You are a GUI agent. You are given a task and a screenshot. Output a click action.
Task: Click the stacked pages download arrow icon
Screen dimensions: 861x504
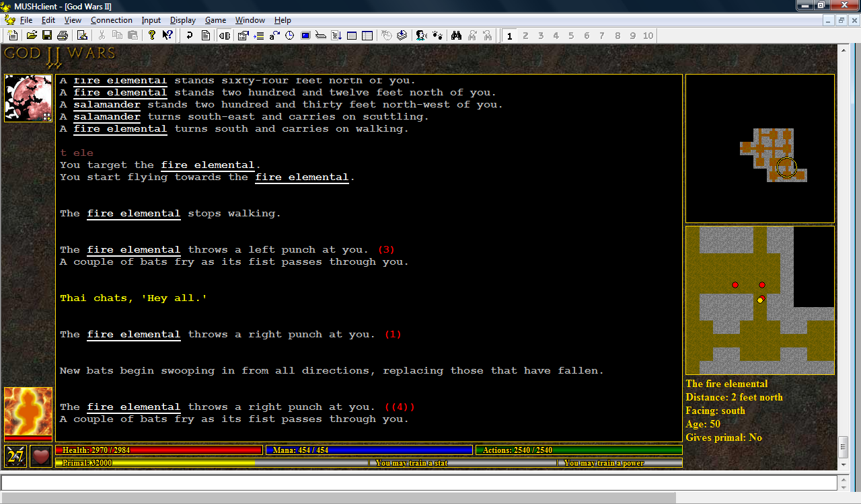tap(402, 36)
